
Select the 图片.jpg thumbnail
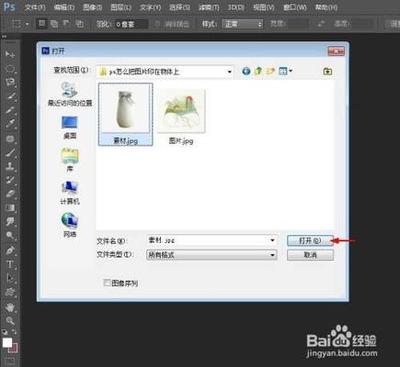click(x=181, y=117)
